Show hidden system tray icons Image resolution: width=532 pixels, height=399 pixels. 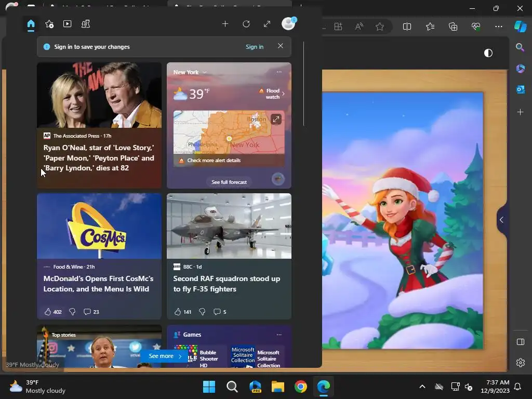(422, 387)
